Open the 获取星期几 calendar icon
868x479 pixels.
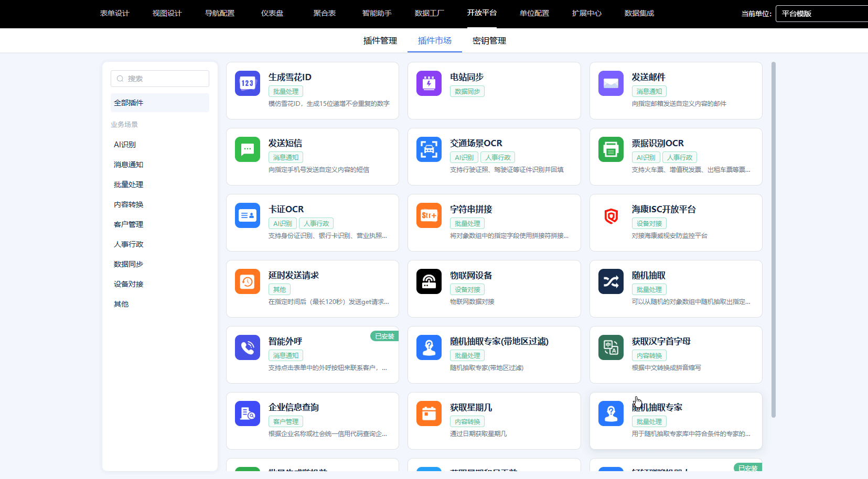(428, 413)
